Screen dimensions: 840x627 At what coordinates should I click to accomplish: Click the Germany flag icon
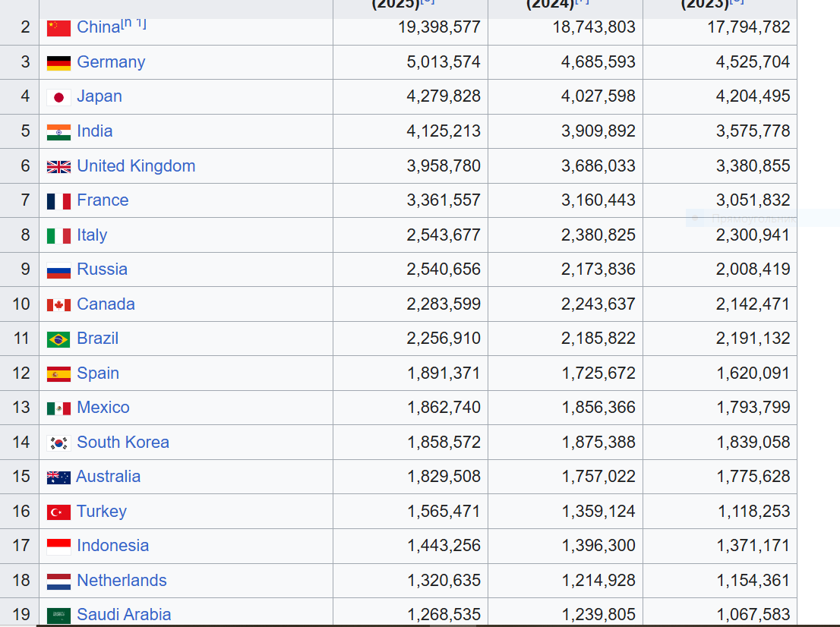(x=58, y=63)
